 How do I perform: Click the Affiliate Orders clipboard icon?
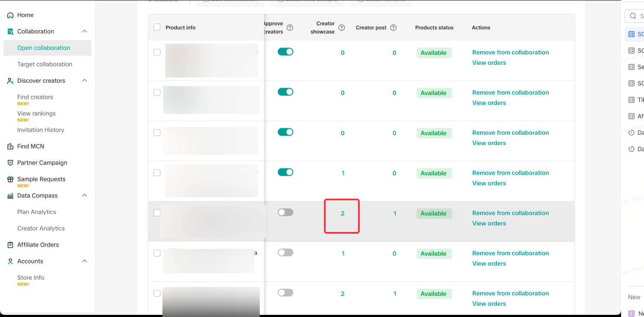click(10, 245)
